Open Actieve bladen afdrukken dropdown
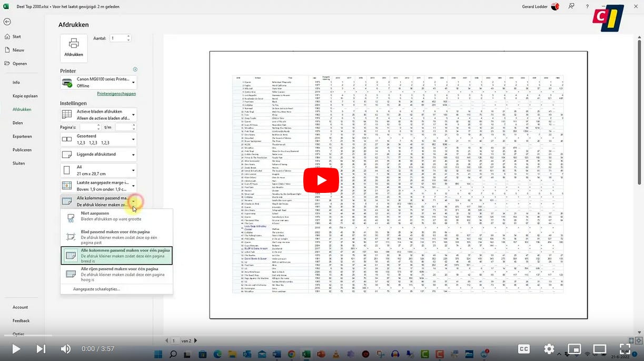The height and width of the screenshot is (361, 644). pos(98,115)
